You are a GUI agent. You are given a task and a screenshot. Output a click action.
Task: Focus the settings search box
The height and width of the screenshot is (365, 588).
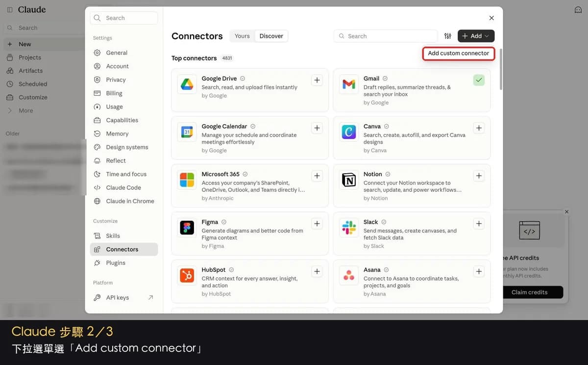point(124,18)
